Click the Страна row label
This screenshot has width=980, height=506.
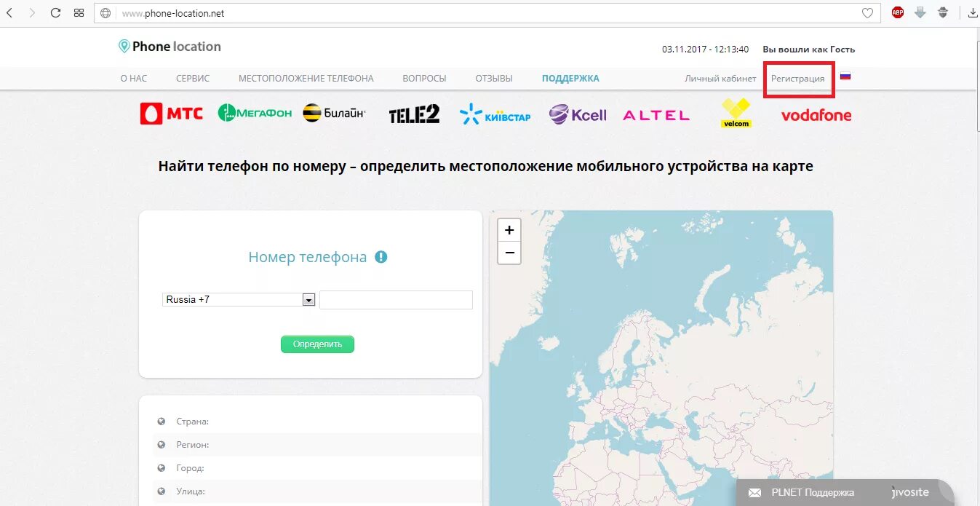pos(192,422)
